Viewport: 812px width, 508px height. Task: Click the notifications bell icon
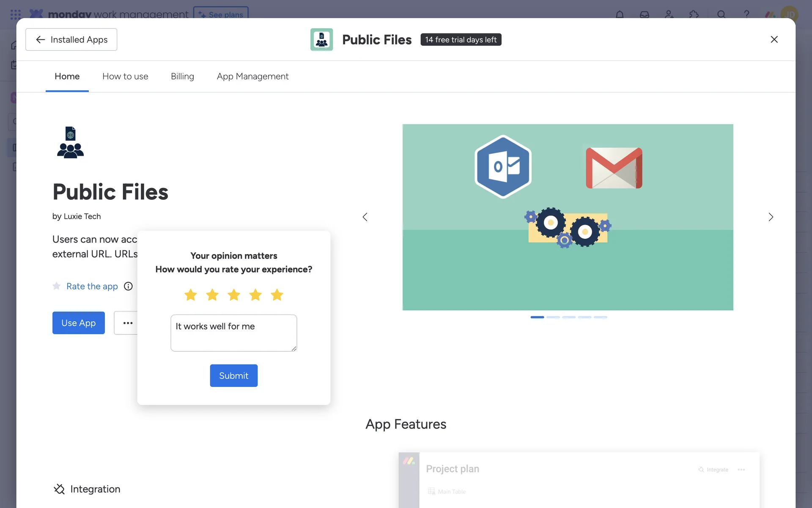pos(620,14)
